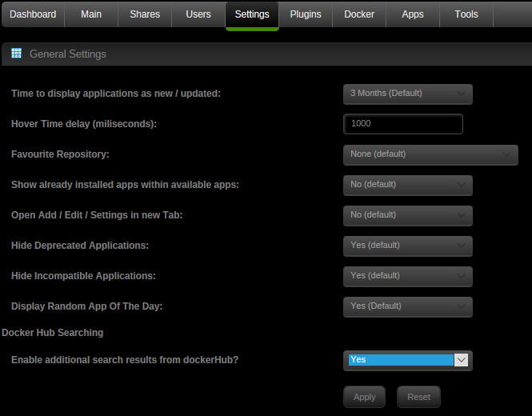
Task: Click the Favourite Repository label
Action: tap(60, 154)
